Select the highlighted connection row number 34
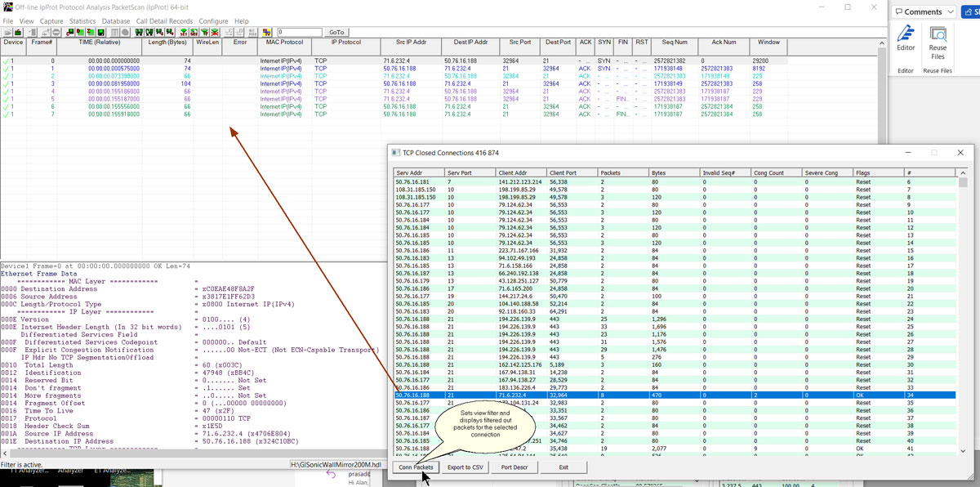Viewport: 980px width, 487px height. click(675, 395)
